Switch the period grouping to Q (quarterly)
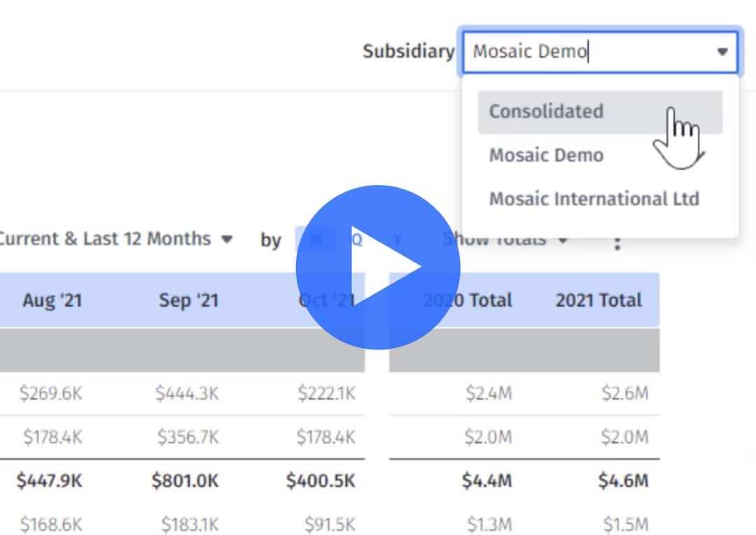The width and height of the screenshot is (756, 535). click(x=357, y=239)
